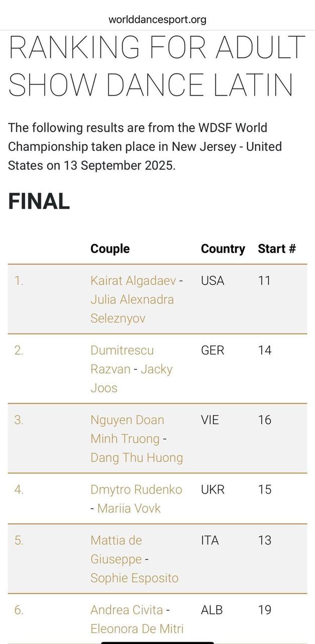
Task: Click the GER country cell
Action: pos(212,350)
